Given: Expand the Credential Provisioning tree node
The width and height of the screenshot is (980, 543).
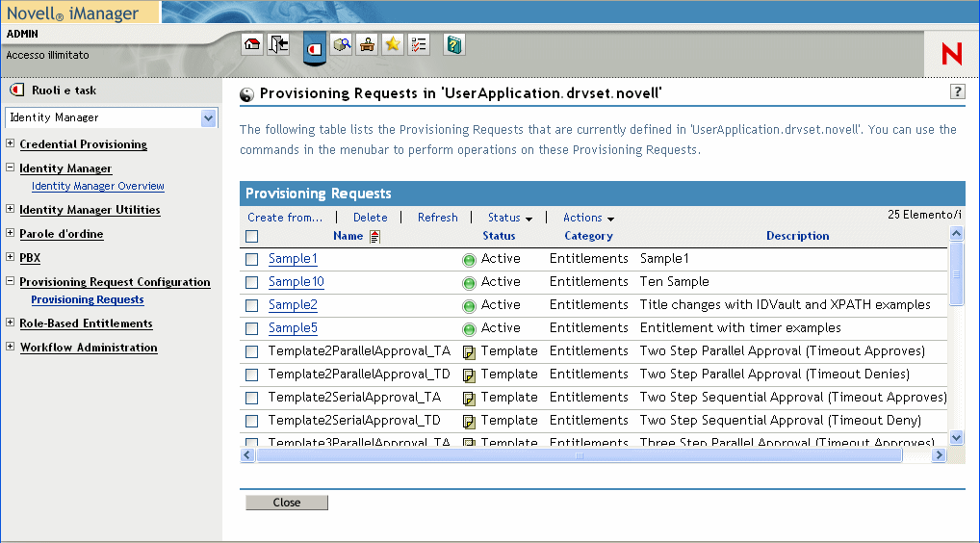Looking at the screenshot, I should (11, 144).
